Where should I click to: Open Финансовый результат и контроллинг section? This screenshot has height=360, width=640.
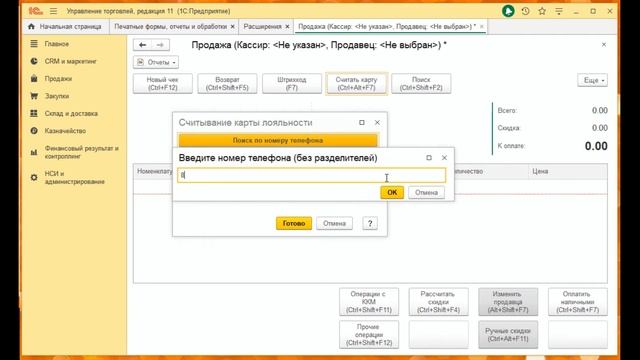[81, 152]
